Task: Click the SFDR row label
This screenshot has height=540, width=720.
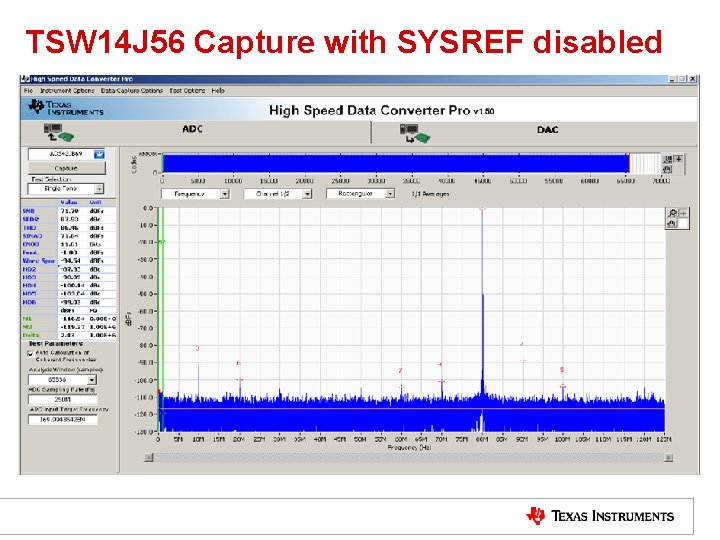Action: pyautogui.click(x=31, y=219)
